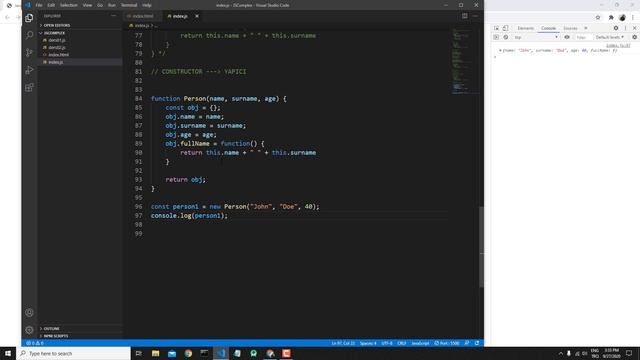The image size is (640, 360).
Task: Open the Terminal menu
Action: pos(129,5)
